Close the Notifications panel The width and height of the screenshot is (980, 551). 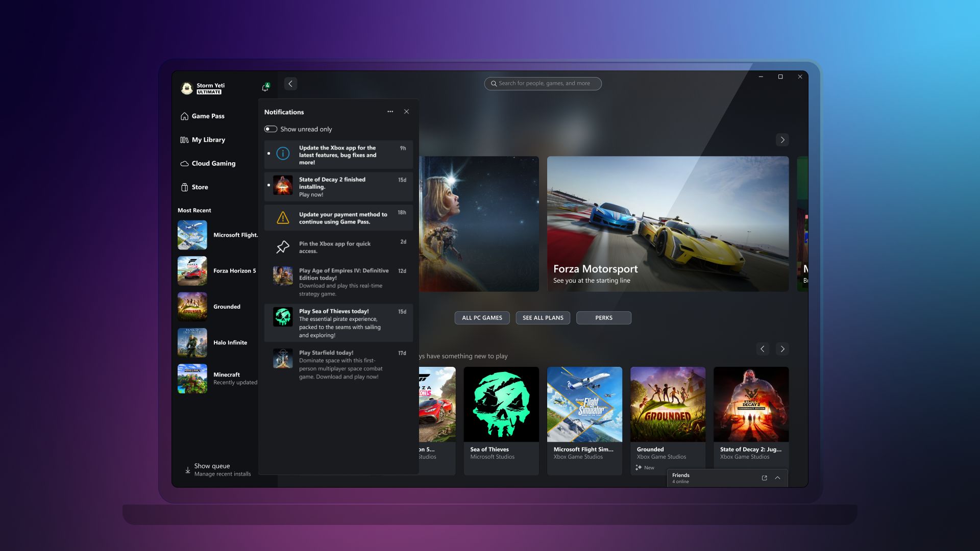point(406,112)
